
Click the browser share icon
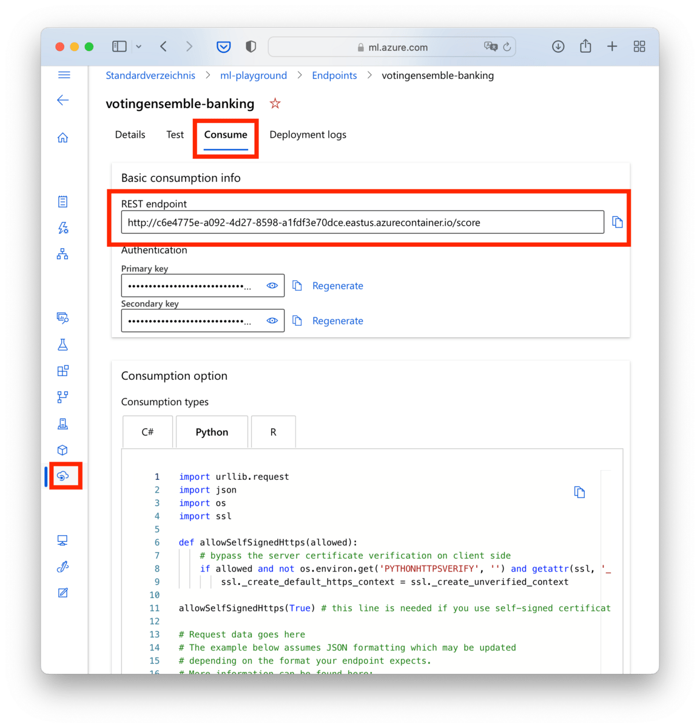click(x=585, y=46)
